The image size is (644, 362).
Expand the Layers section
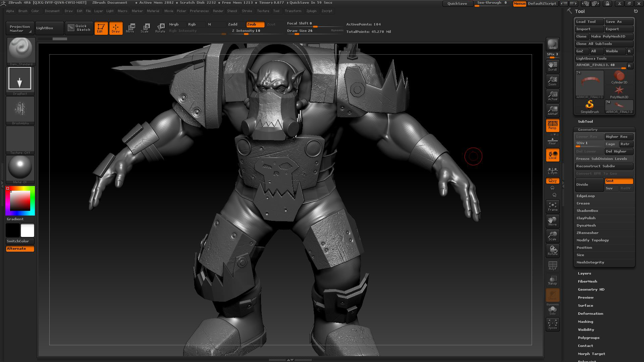pos(584,274)
